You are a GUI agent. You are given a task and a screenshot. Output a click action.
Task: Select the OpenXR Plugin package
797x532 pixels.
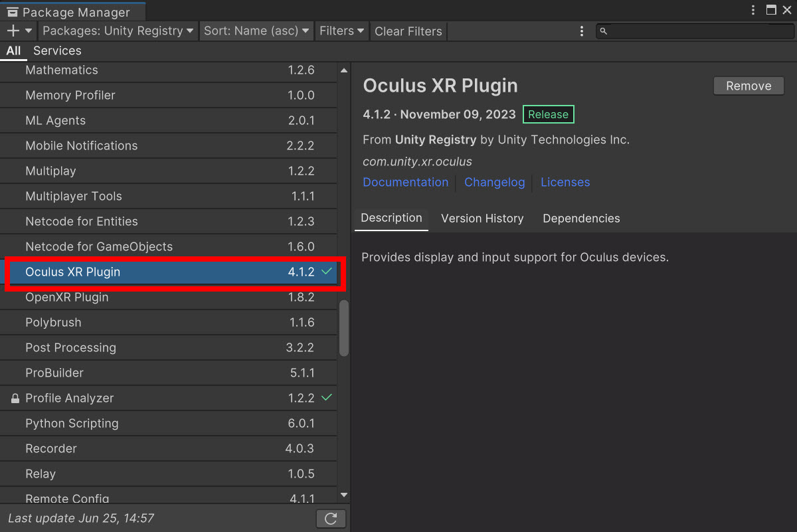click(169, 298)
